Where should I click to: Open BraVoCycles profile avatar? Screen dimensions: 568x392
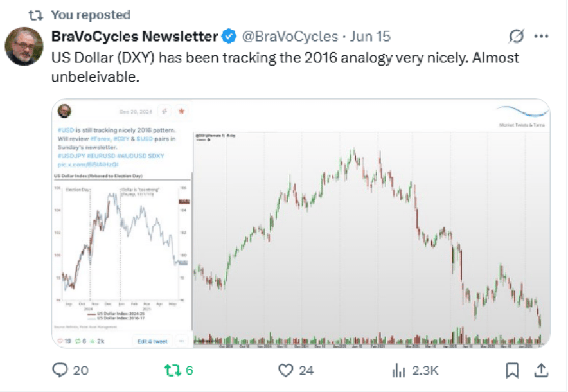click(24, 46)
